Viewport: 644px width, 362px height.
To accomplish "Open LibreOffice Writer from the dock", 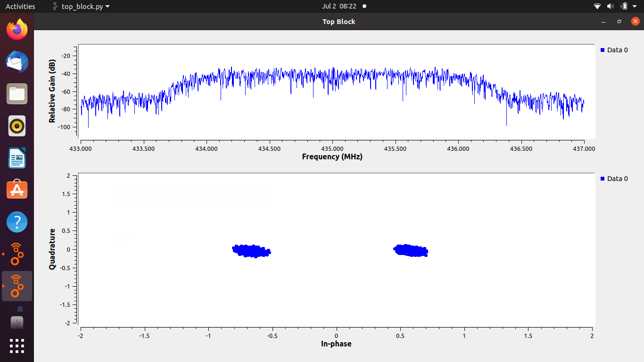I will [17, 158].
